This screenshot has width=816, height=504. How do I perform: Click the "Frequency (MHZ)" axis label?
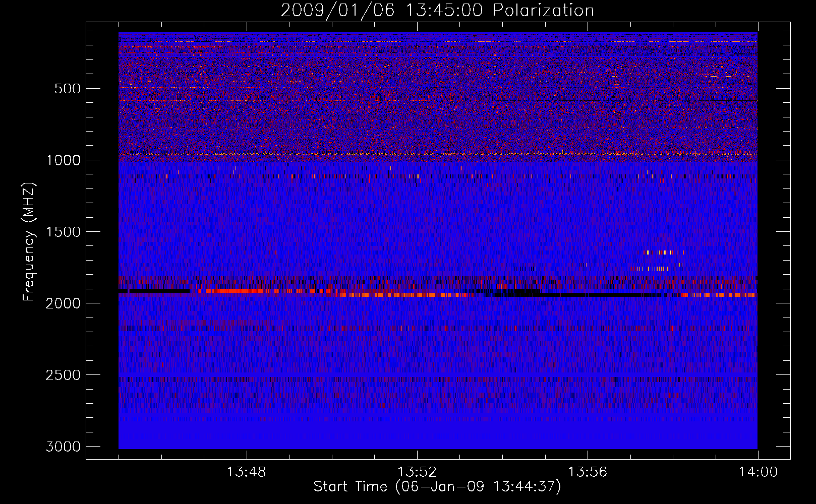click(29, 242)
